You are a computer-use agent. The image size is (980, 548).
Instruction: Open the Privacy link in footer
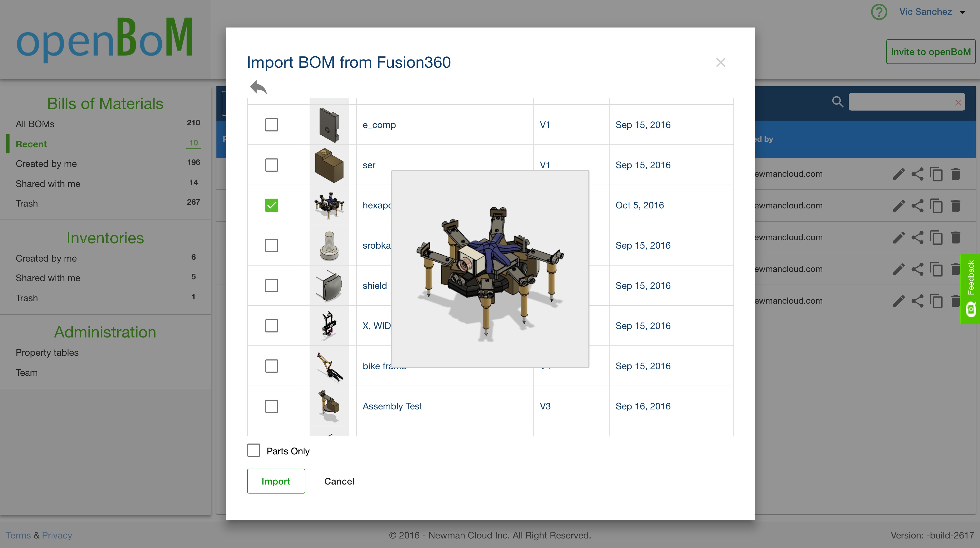tap(57, 535)
